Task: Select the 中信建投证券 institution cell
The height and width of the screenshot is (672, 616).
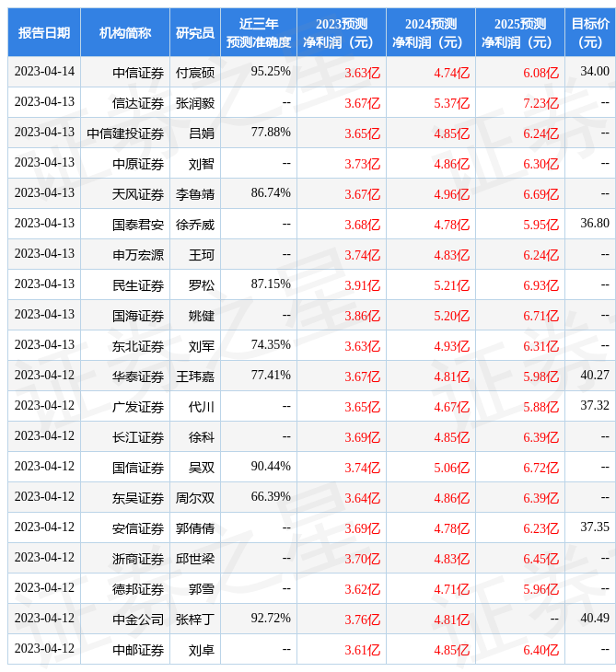Action: tap(125, 133)
